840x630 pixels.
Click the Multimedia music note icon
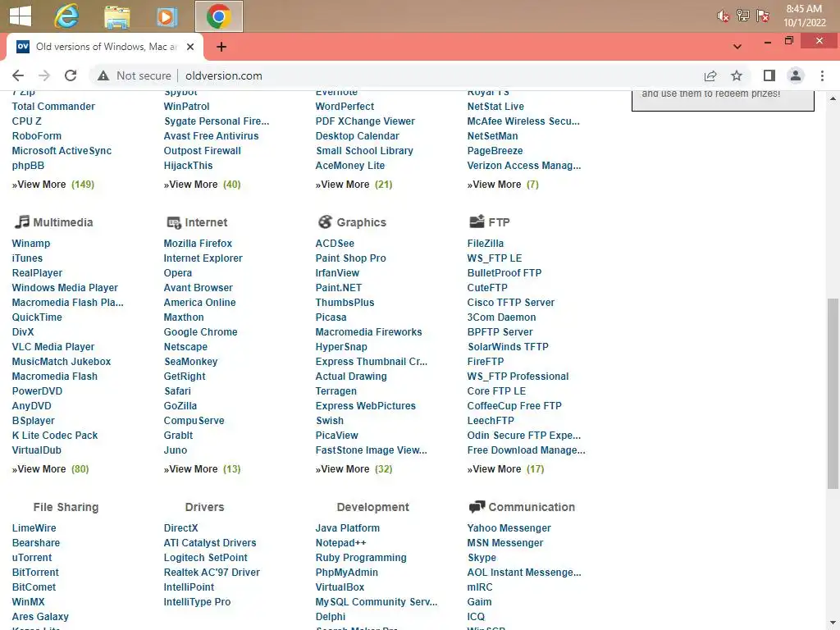click(x=22, y=221)
